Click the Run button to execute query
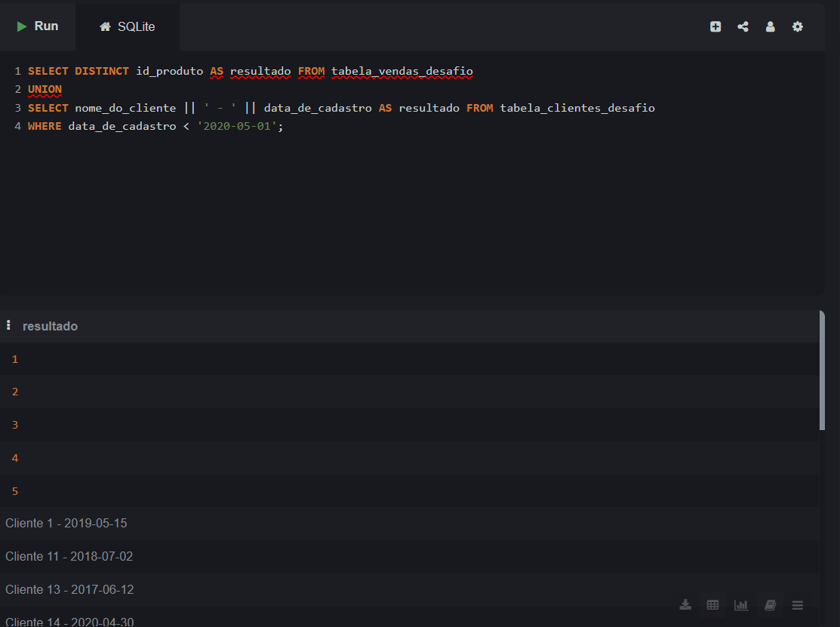This screenshot has width=840, height=627. point(38,26)
